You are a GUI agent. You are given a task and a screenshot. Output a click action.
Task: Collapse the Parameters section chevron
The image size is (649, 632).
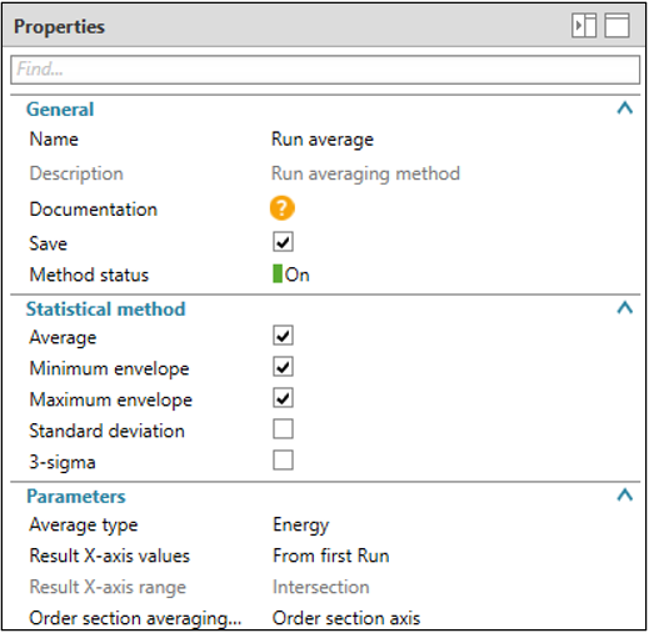[x=625, y=495]
